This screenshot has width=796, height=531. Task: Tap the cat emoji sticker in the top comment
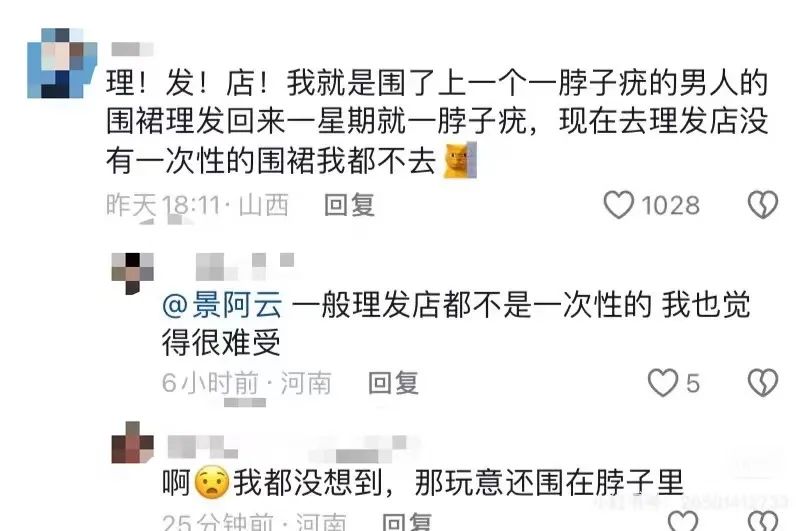pyautogui.click(x=460, y=160)
